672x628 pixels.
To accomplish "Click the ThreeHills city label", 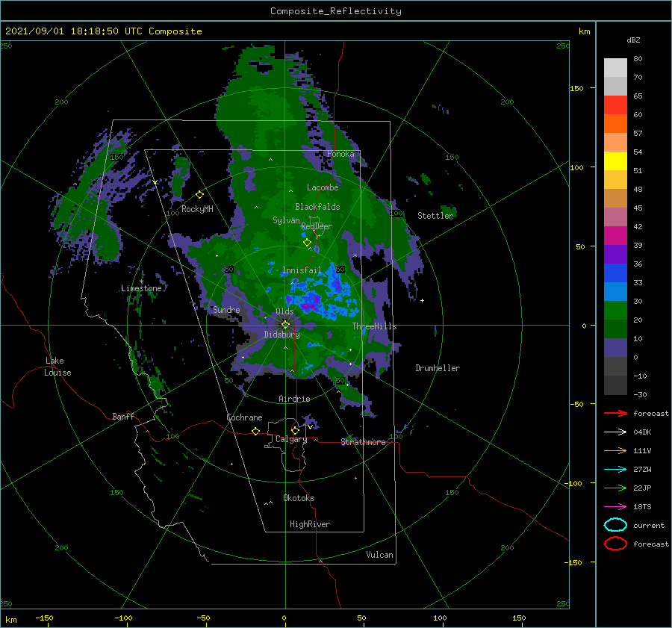I will click(374, 326).
